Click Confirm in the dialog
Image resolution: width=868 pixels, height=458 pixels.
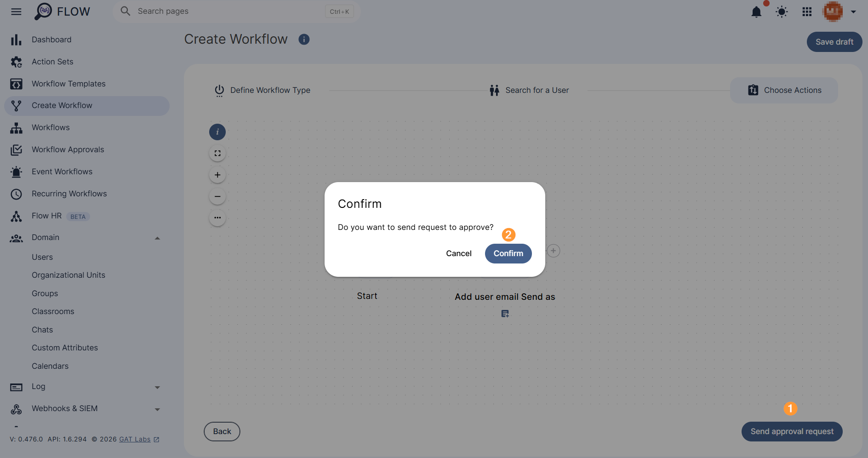[x=508, y=253]
